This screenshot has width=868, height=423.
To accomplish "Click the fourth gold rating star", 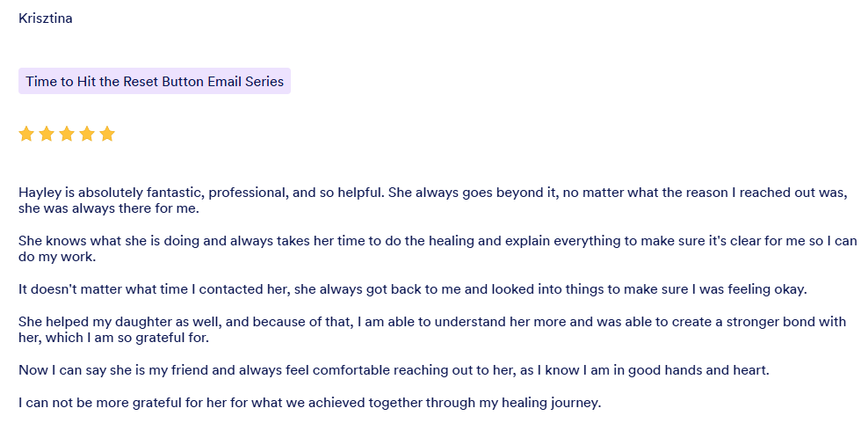I will pyautogui.click(x=87, y=134).
